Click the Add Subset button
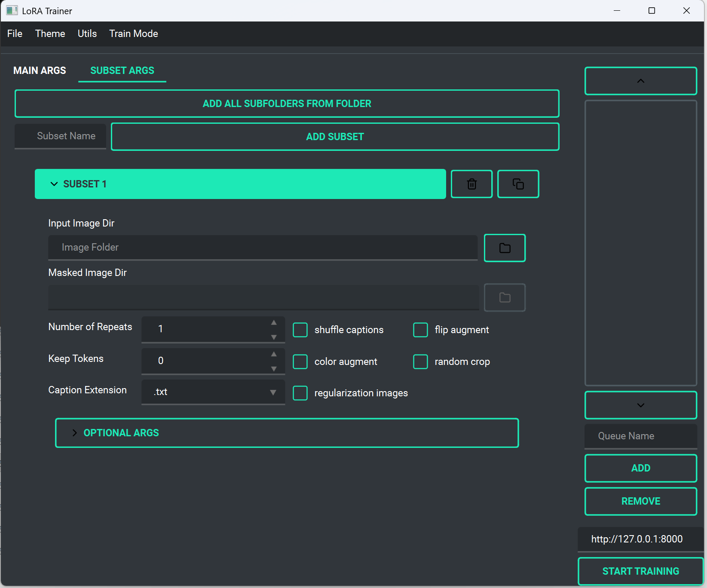This screenshot has height=588, width=707. (335, 137)
